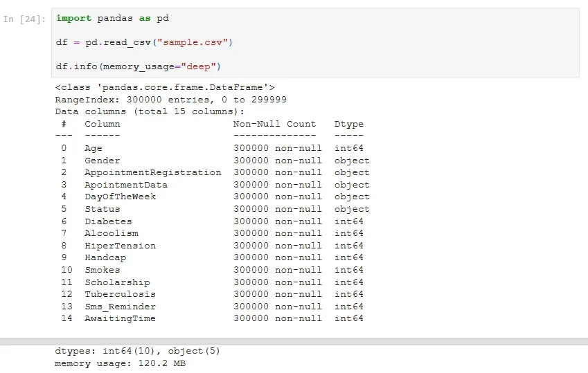Click the 'Non-Null Count' header
The image size is (588, 373).
click(274, 124)
